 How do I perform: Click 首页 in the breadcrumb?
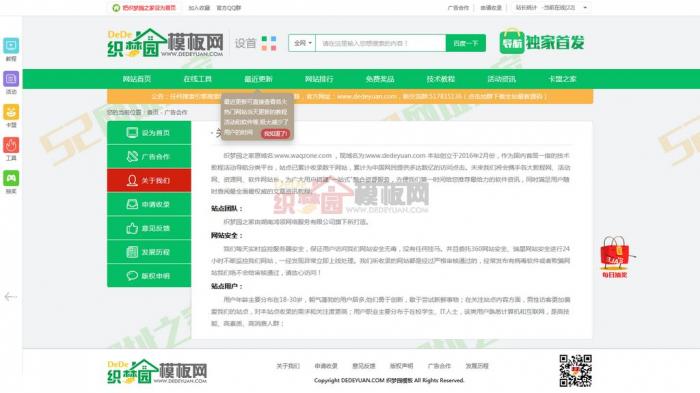click(153, 112)
